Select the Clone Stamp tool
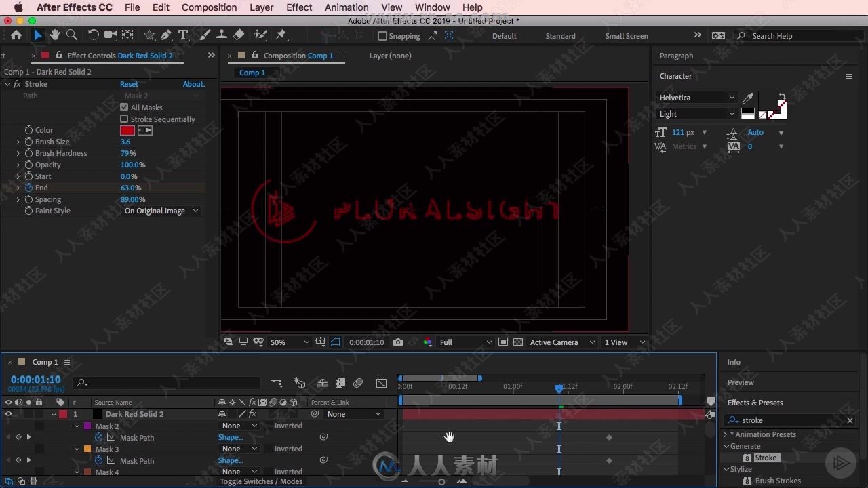Screen dimensions: 868x488 coord(221,35)
